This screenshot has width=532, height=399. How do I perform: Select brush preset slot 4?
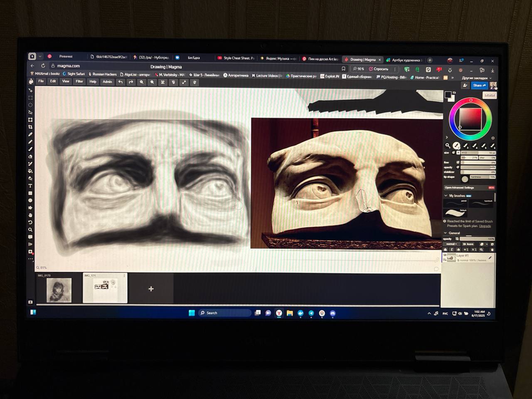(475, 145)
